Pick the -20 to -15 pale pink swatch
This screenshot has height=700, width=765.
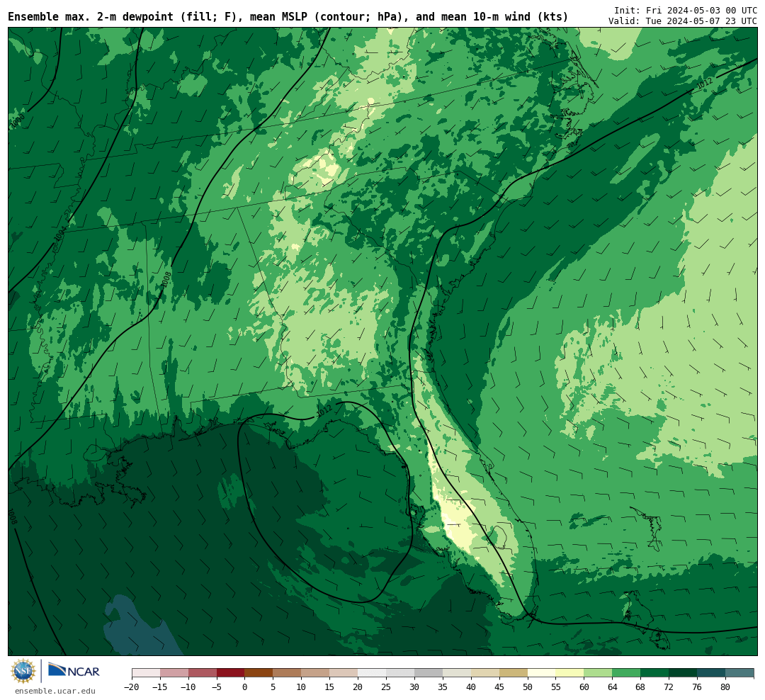coord(146,673)
